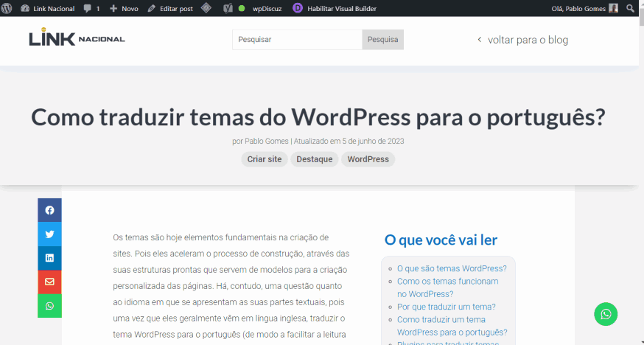644x345 pixels.
Task: Open the WordPress logo menu
Action: point(7,8)
